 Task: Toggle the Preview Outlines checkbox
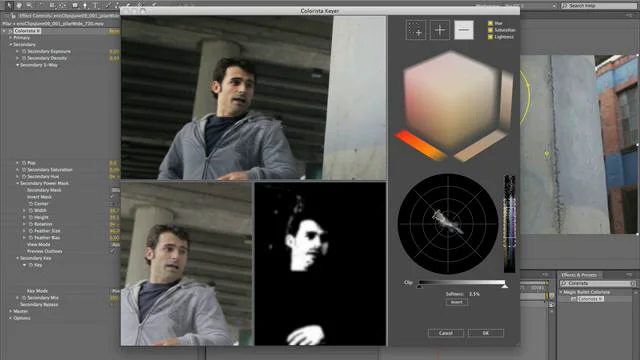pos(113,251)
